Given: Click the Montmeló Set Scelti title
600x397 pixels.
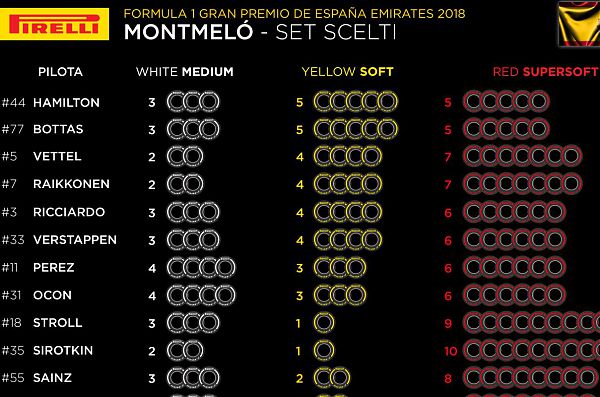Looking at the screenshot, I should 260,32.
